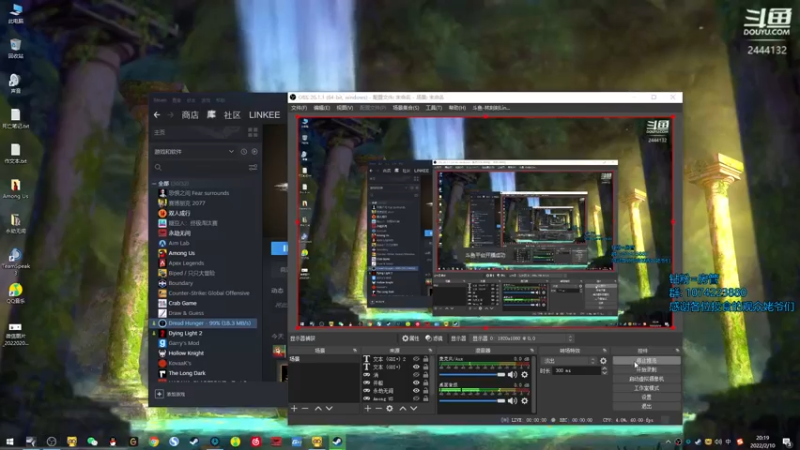Open the Windows Start menu
This screenshot has height=450, width=800.
pos(10,441)
